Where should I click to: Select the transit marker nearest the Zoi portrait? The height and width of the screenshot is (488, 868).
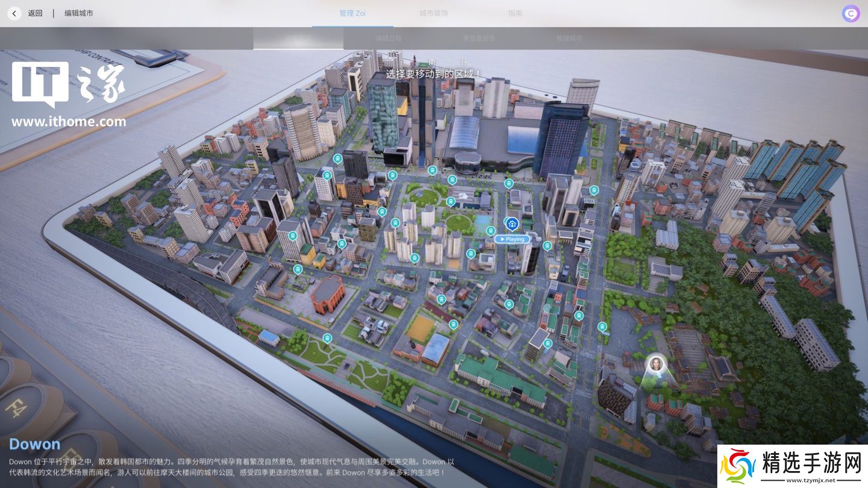[x=602, y=327]
